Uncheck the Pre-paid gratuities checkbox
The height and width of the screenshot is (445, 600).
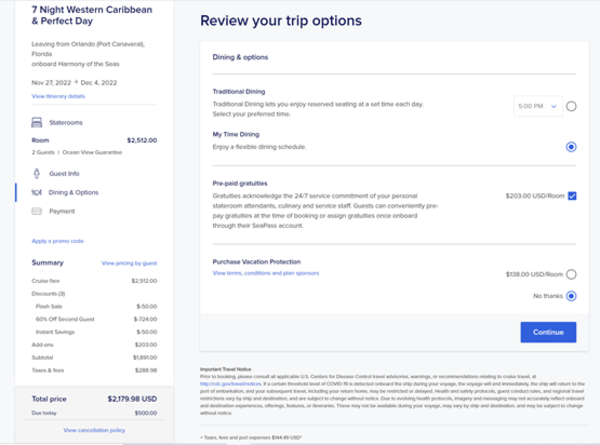[x=571, y=196]
